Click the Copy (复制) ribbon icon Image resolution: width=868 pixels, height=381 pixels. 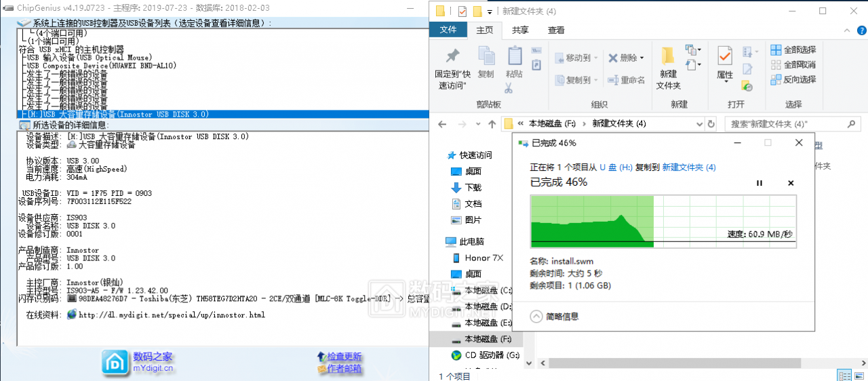point(486,57)
